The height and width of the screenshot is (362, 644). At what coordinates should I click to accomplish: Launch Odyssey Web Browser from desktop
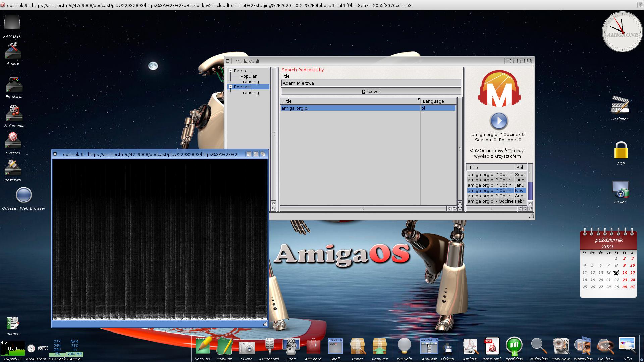point(24,195)
